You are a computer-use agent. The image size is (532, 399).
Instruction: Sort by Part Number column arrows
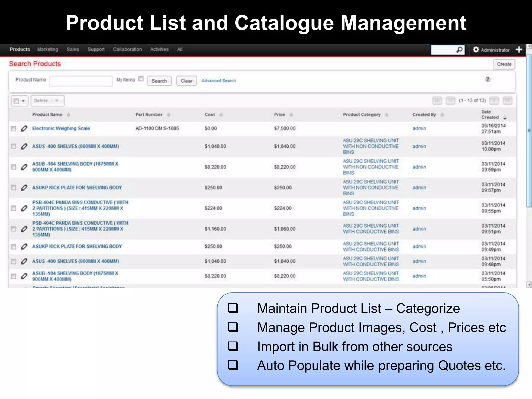pos(169,115)
